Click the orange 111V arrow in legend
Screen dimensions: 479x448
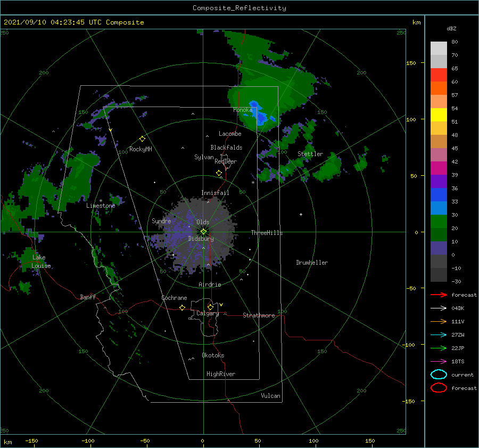(439, 321)
